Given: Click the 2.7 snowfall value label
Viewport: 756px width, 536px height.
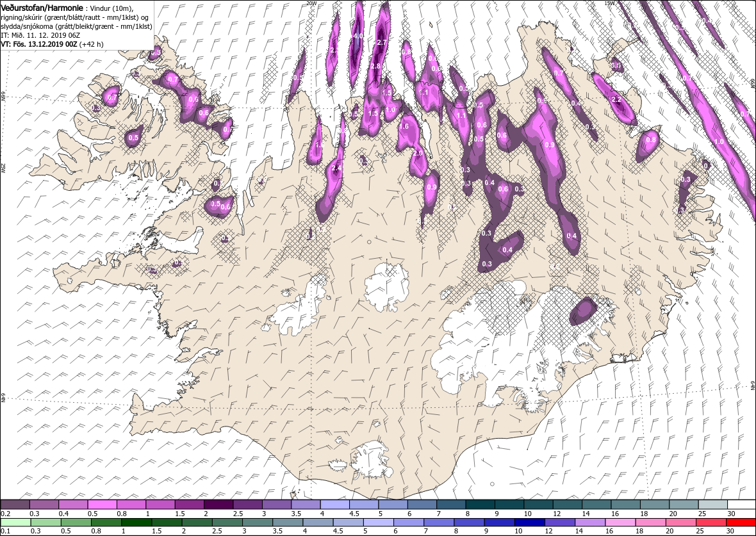Looking at the screenshot, I should (x=381, y=42).
